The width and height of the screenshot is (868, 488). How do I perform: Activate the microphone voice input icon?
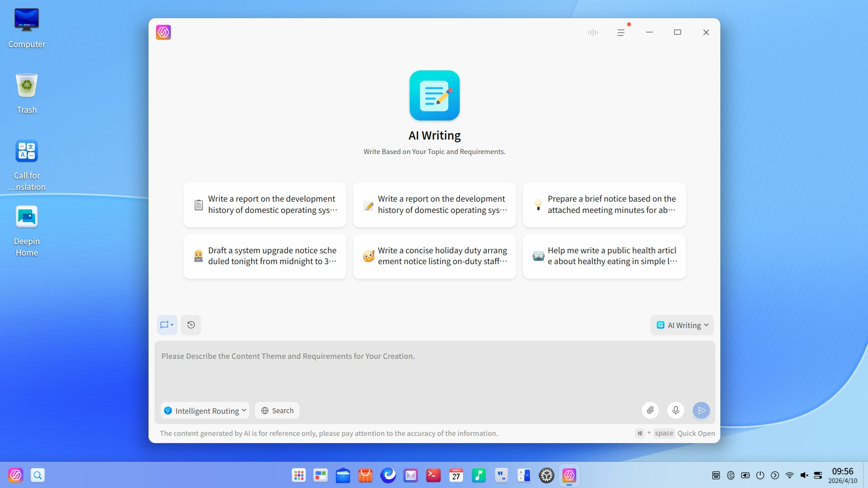pos(676,411)
